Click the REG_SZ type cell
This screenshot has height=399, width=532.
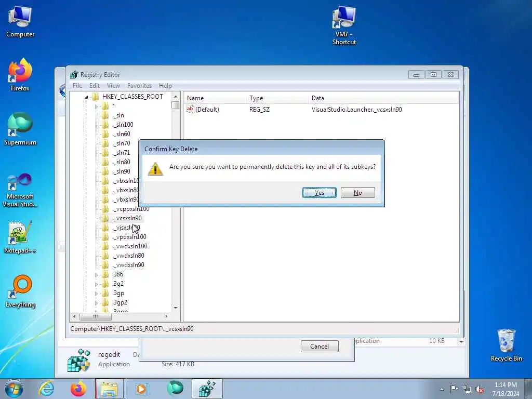[260, 110]
